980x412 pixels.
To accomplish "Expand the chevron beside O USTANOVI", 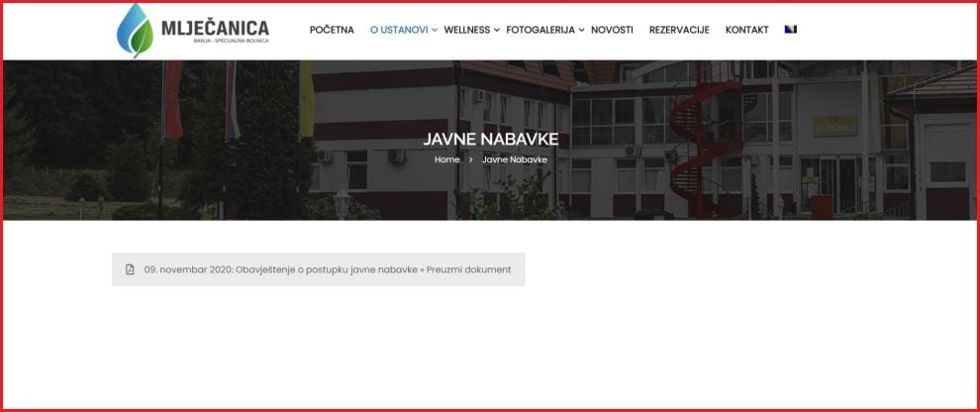I will pyautogui.click(x=435, y=30).
